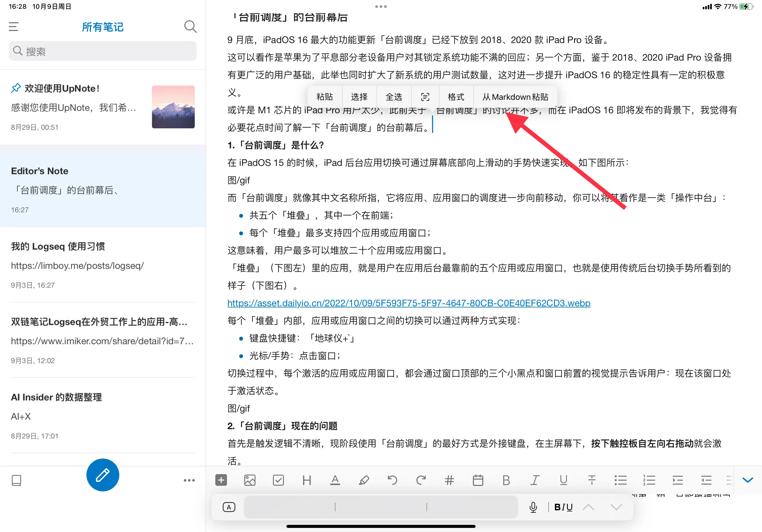Viewport: 762px width, 532px height.
Task: Tap the search magnifier icon beside 所有笔记
Action: [190, 27]
